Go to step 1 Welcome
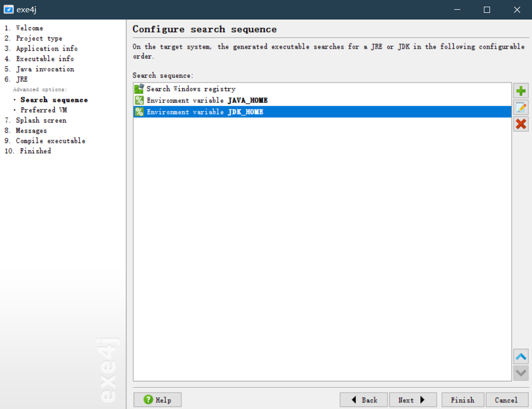Screen dimensions: 532x409 [24, 28]
